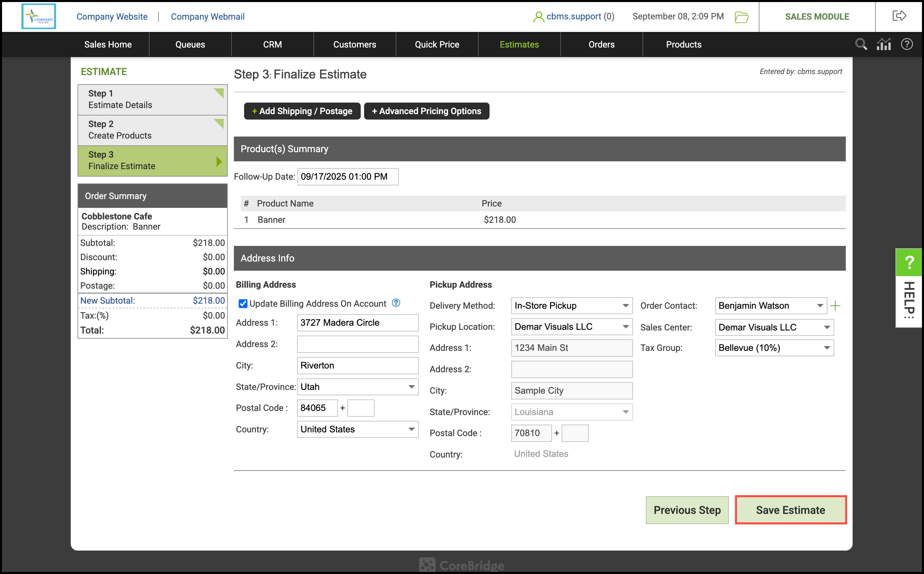Click the Follow-Up Date field

(x=348, y=177)
